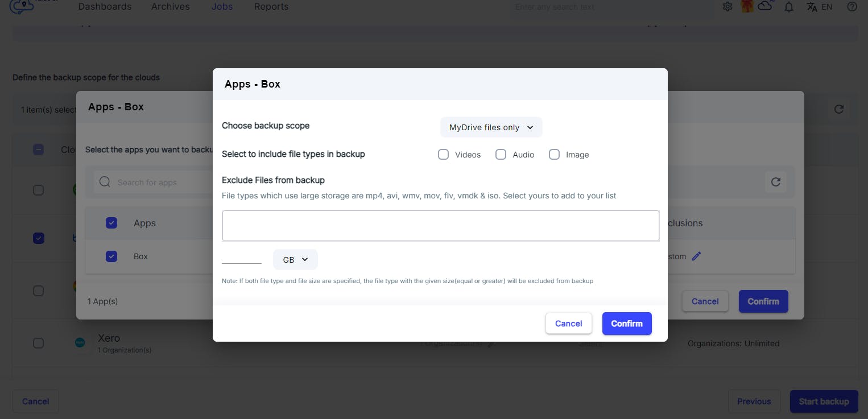Click the pencil edit icon in the Box row
This screenshot has height=419, width=868.
(696, 256)
